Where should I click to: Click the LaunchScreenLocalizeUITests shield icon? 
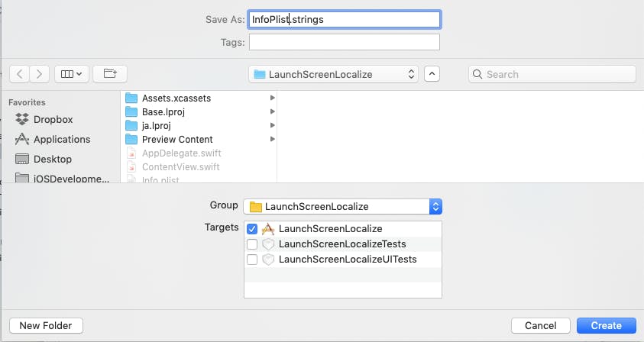tap(268, 260)
